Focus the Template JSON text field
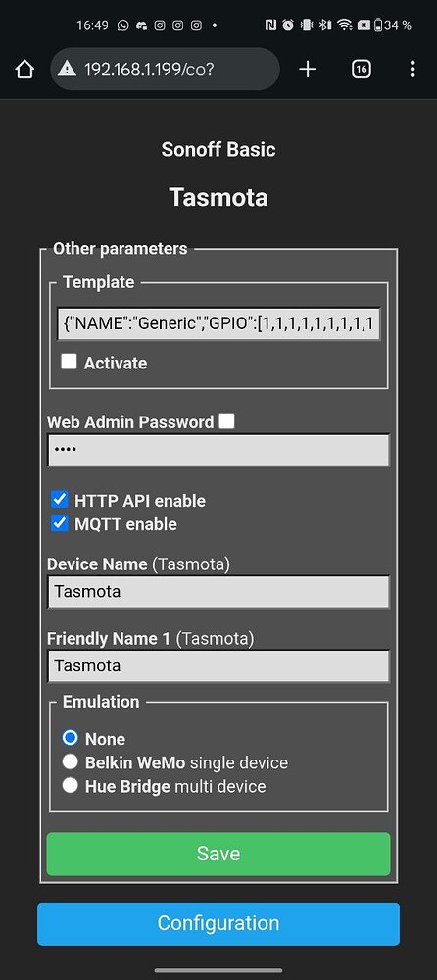Viewport: 437px width, 980px height. coord(218,323)
